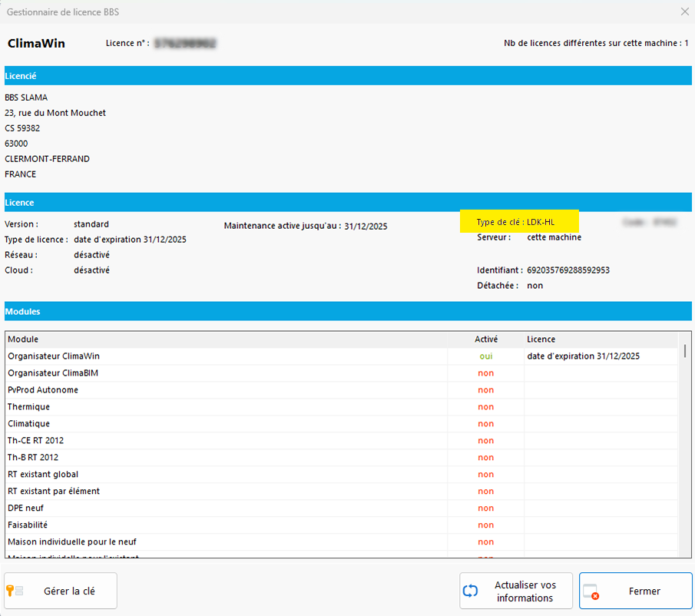This screenshot has width=695, height=616.
Task: Click 'date d'expiration 31/12/2025' in modules table
Action: pyautogui.click(x=583, y=356)
